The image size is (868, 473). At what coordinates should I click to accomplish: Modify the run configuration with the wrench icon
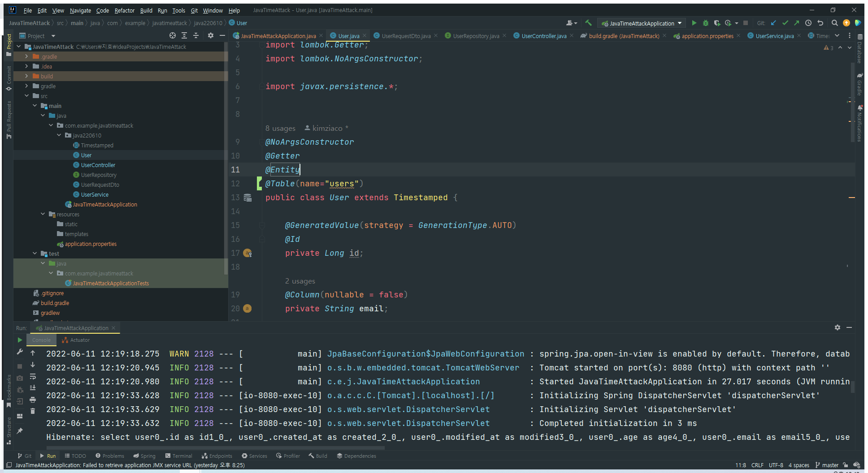pyautogui.click(x=20, y=352)
